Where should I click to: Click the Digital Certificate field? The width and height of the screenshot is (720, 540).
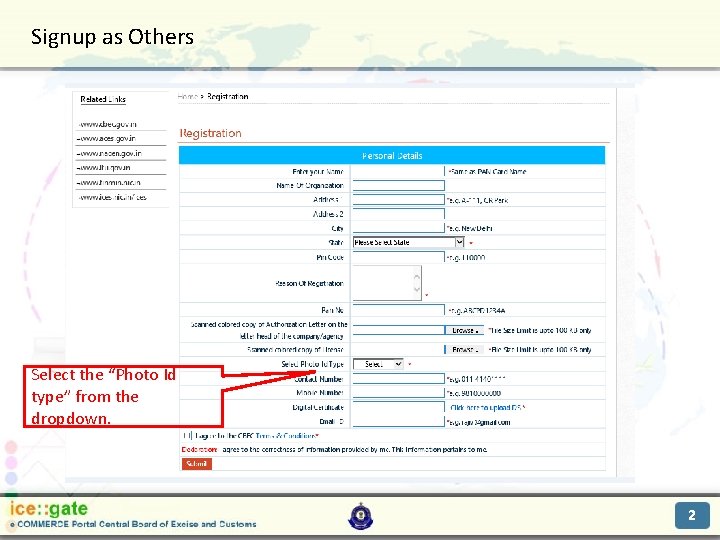tap(398, 407)
